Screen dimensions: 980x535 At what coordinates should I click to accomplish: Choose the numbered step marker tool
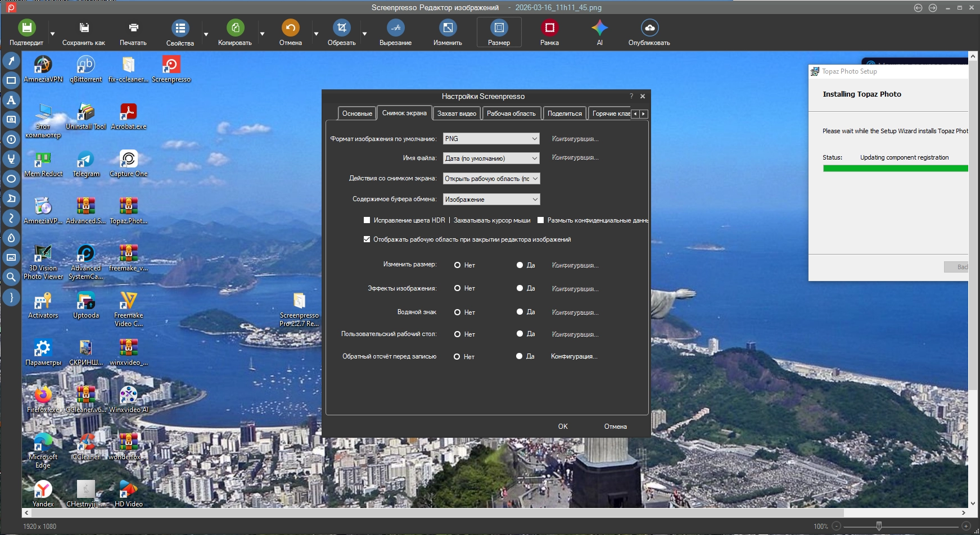[x=11, y=139]
